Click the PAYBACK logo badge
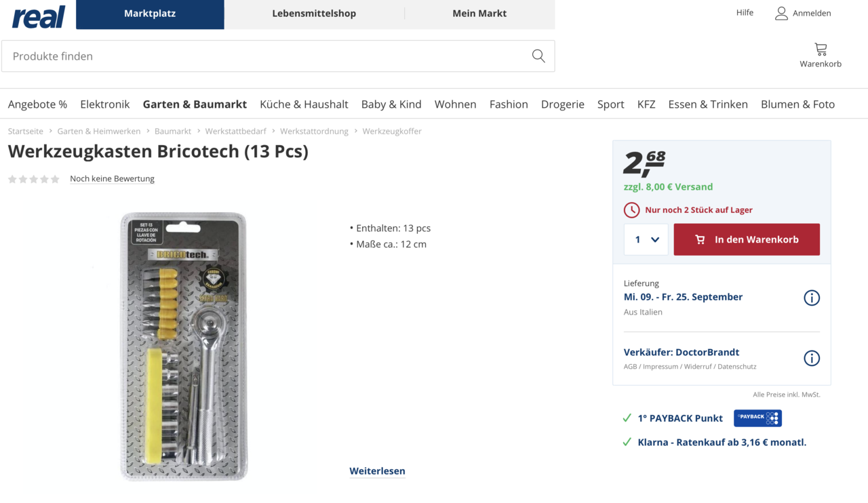The height and width of the screenshot is (503, 868). tap(757, 418)
